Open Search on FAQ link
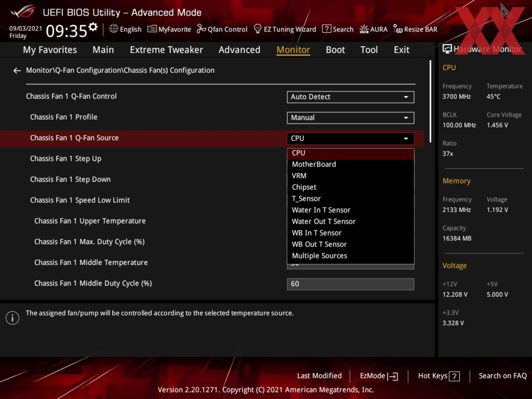Viewport: 532px width, 399px height. 503,376
